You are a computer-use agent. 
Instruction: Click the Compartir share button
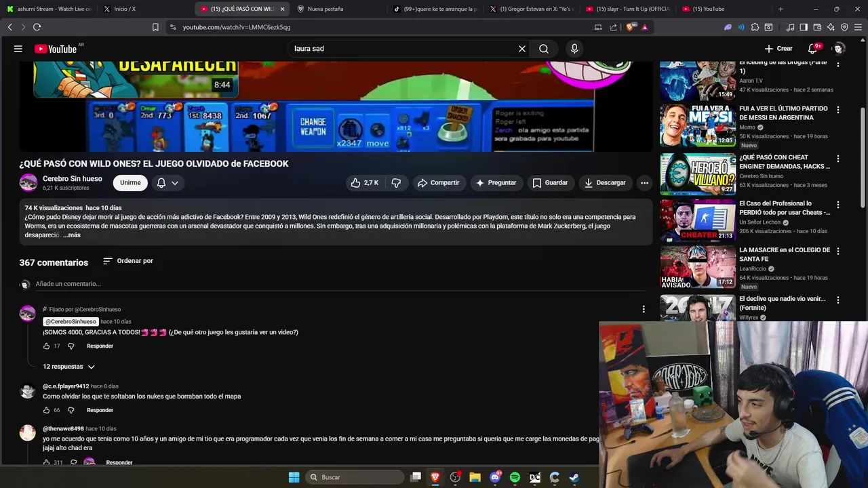click(438, 183)
